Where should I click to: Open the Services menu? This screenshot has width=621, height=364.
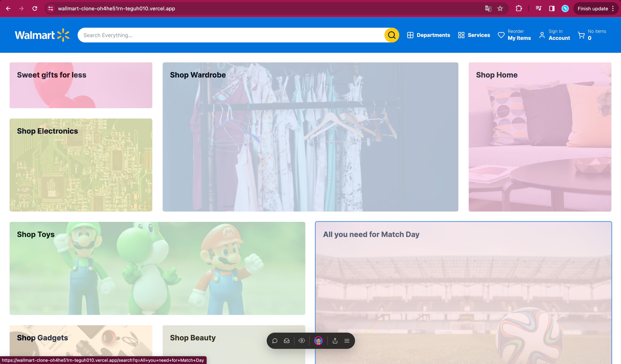[x=474, y=35]
